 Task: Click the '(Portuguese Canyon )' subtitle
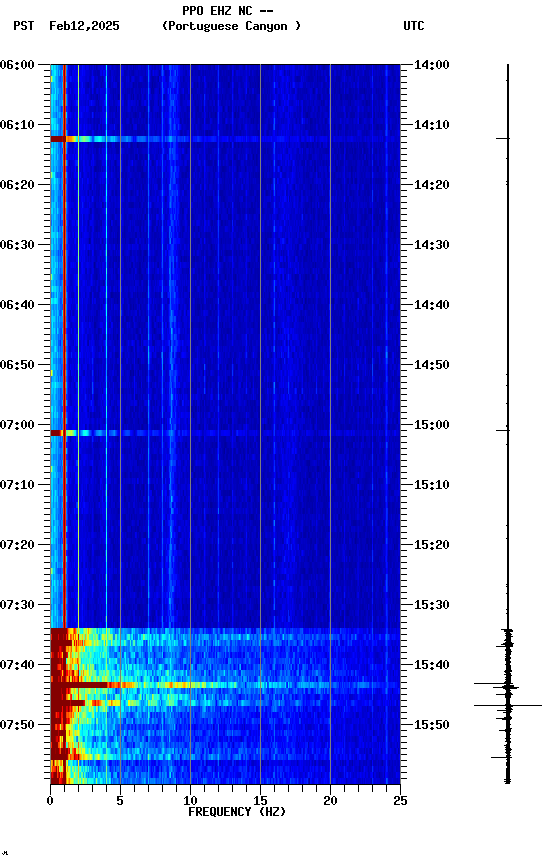[x=231, y=26]
